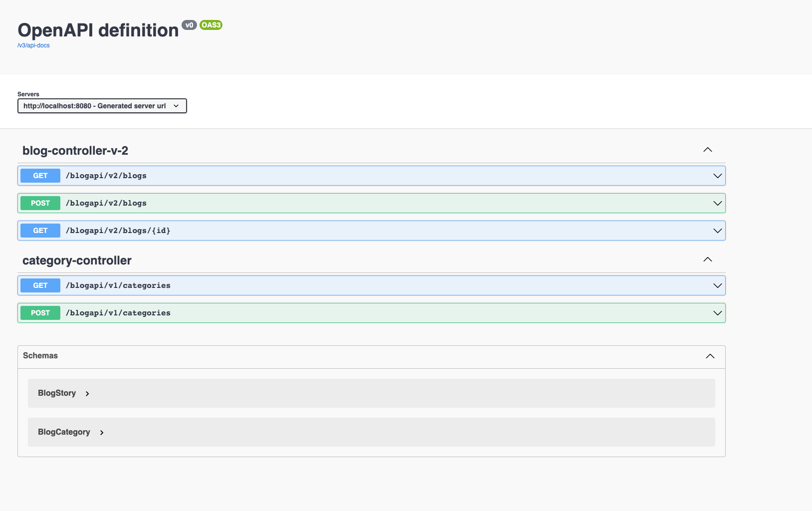
Task: Click the GET badge on /blogapi/v1/categories
Action: [40, 285]
